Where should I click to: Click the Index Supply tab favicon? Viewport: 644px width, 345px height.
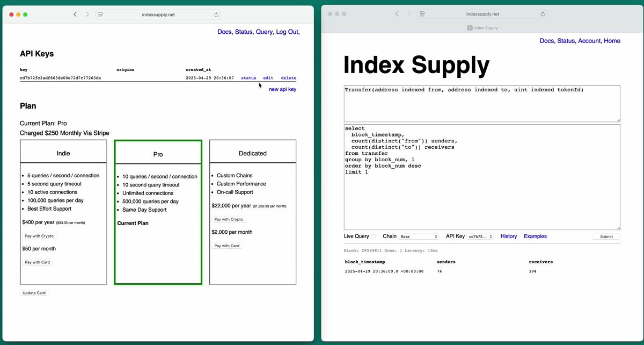click(470, 28)
